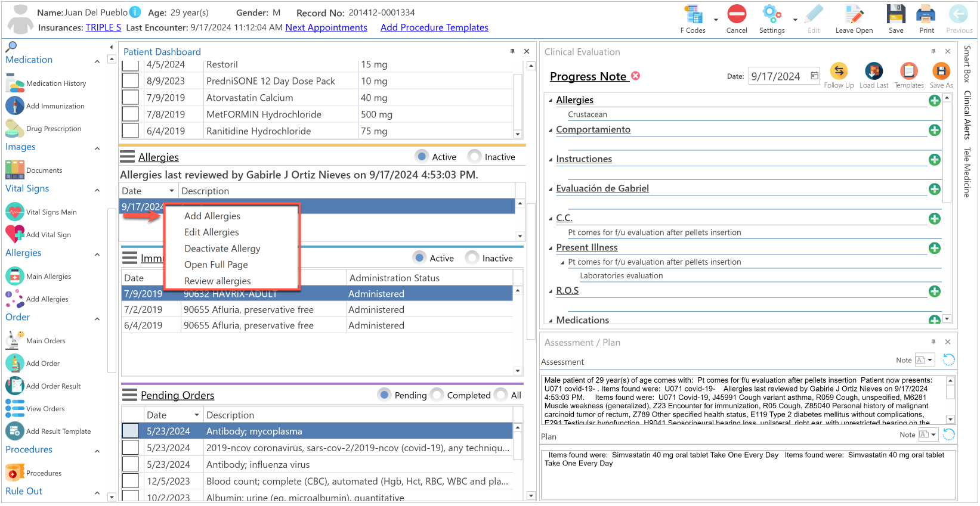Open the Smart Box side tab

coord(967,63)
